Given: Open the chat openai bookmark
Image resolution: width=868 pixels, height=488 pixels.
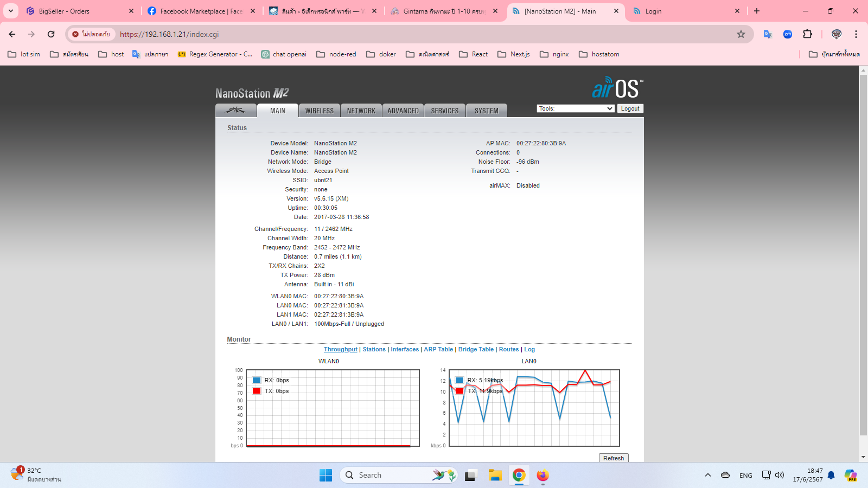Looking at the screenshot, I should coord(284,54).
